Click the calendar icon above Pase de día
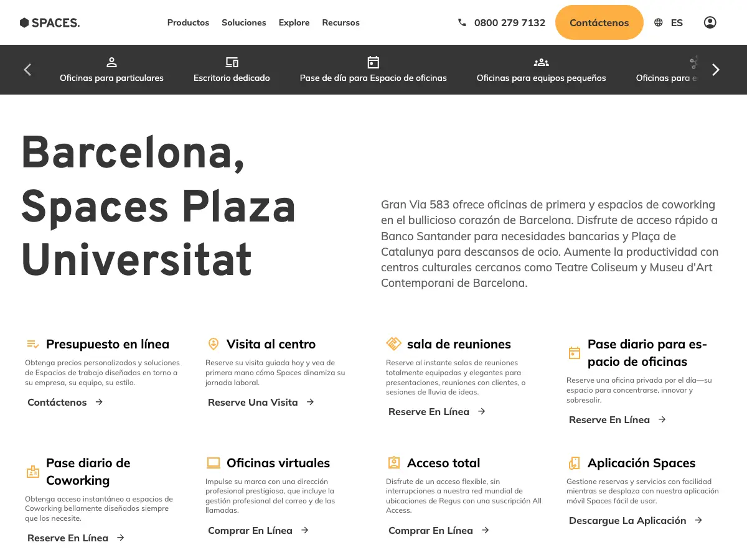747x560 pixels. tap(374, 62)
